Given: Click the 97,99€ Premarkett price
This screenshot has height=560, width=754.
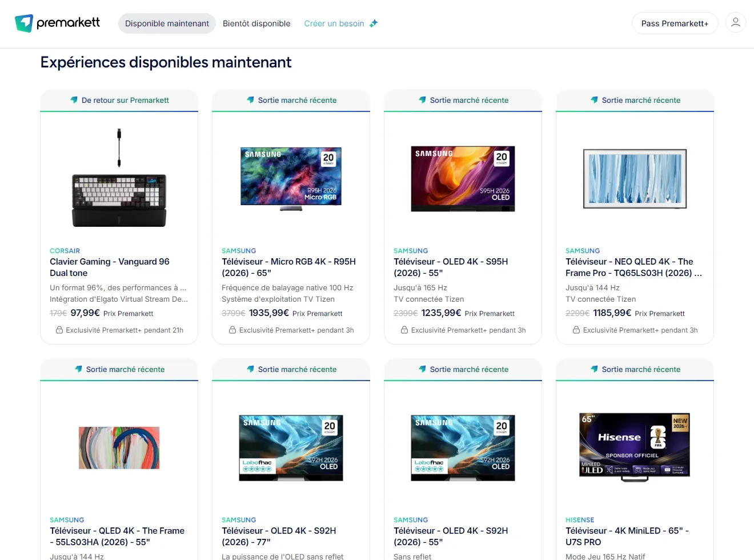Looking at the screenshot, I should 85,313.
